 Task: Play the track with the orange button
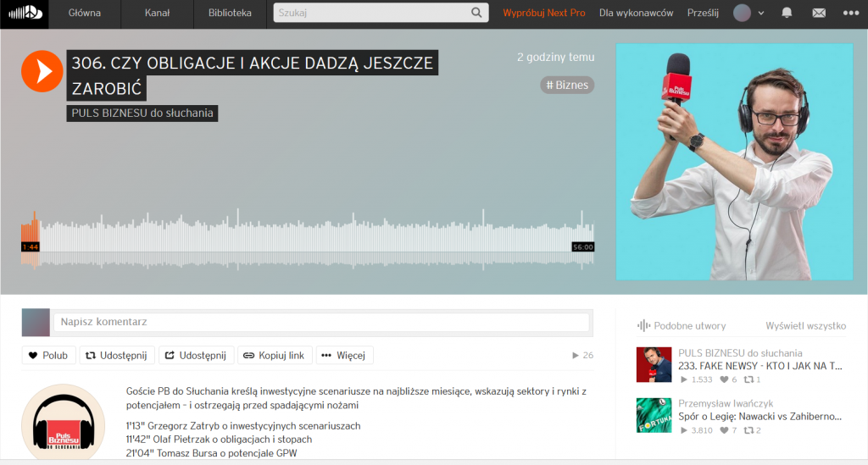point(42,71)
